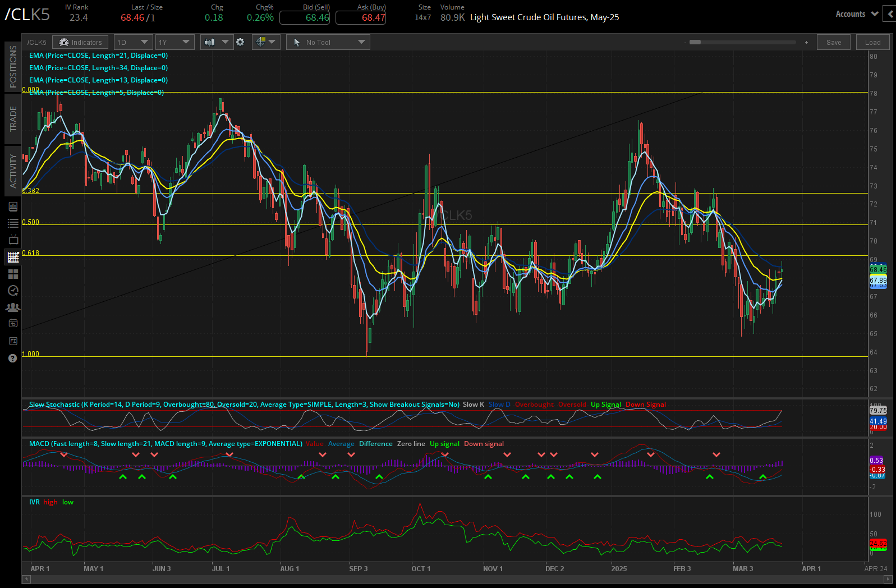
Task: Click the /CLK5 symbol title
Action: tap(27, 15)
